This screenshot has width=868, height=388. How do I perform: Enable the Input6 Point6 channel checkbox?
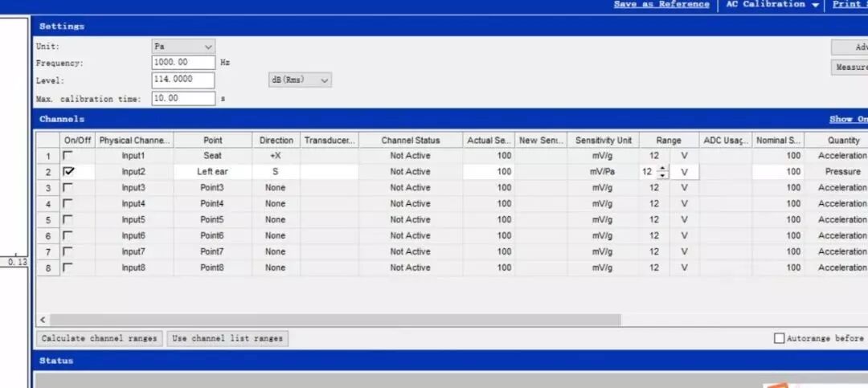point(68,236)
